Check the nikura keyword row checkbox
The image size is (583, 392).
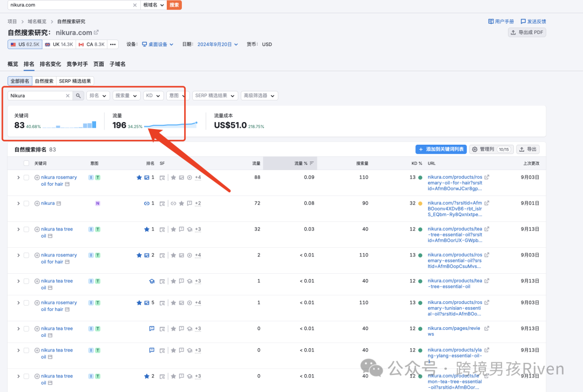point(26,204)
